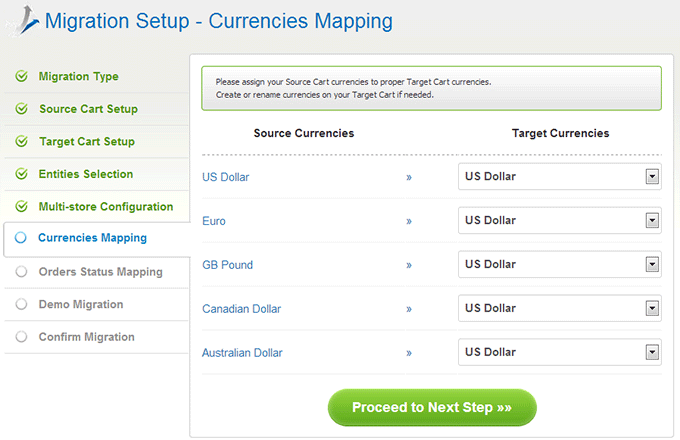The height and width of the screenshot is (440, 680).
Task: Click the double-arrow icon in Australian Dollar row
Action: click(409, 353)
